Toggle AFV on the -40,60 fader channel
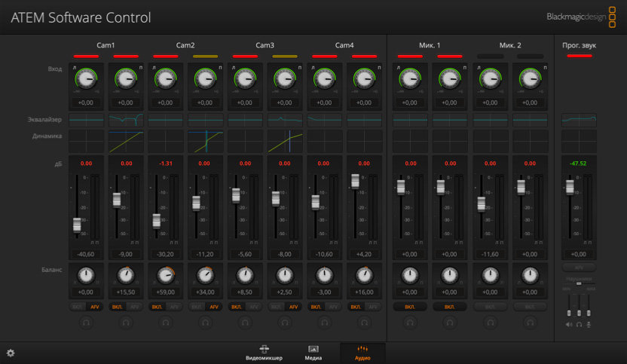The height and width of the screenshot is (364, 627). (95, 307)
